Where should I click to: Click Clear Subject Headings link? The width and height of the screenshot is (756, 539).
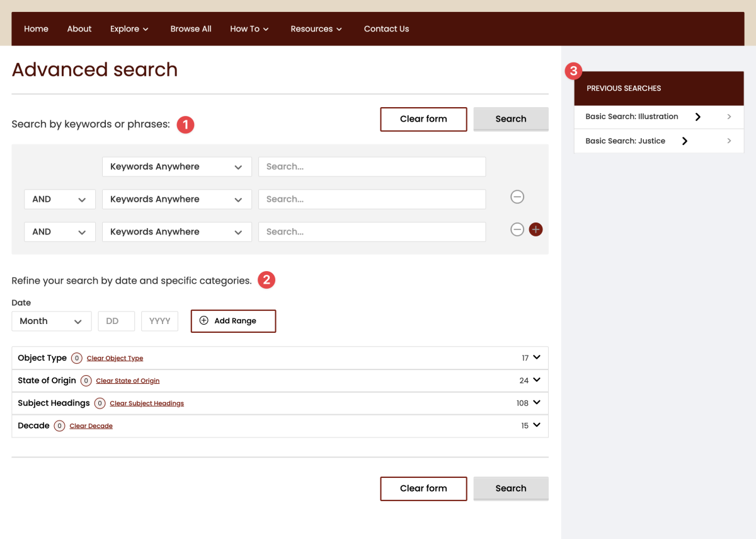pos(147,404)
